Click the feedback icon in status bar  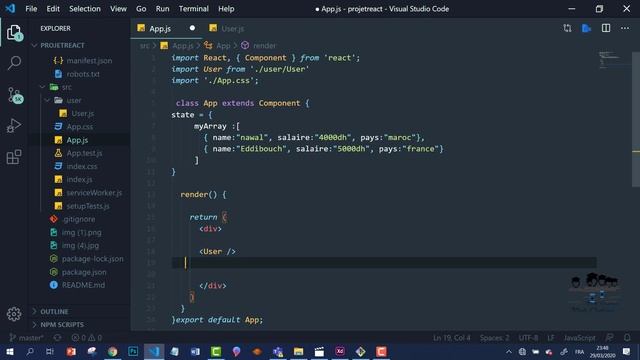tap(609, 338)
